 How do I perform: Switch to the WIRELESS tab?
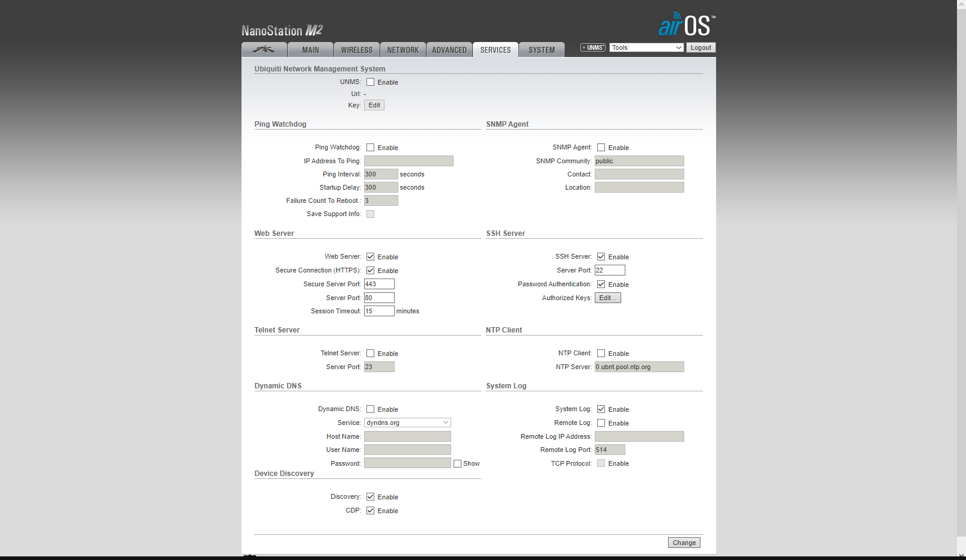click(357, 50)
